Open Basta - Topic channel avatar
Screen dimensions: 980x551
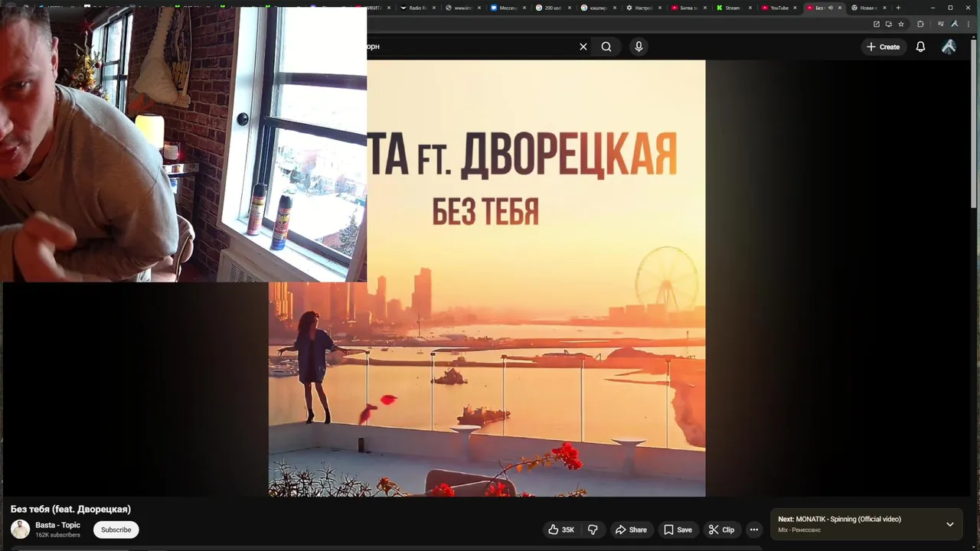tap(20, 529)
